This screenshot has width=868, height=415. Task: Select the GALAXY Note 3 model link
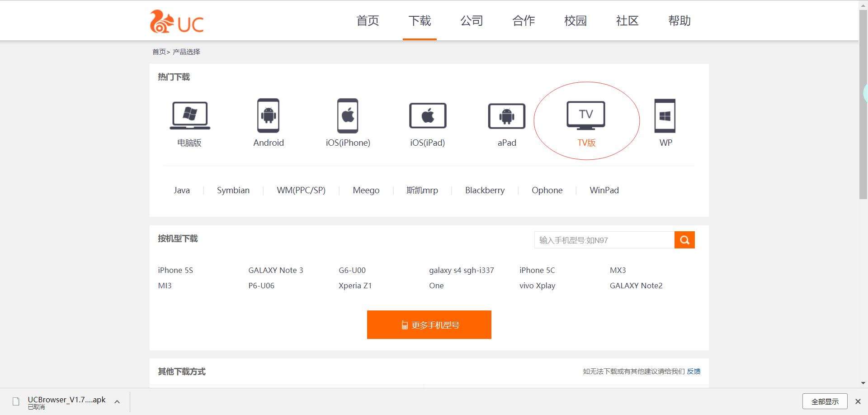click(x=276, y=270)
